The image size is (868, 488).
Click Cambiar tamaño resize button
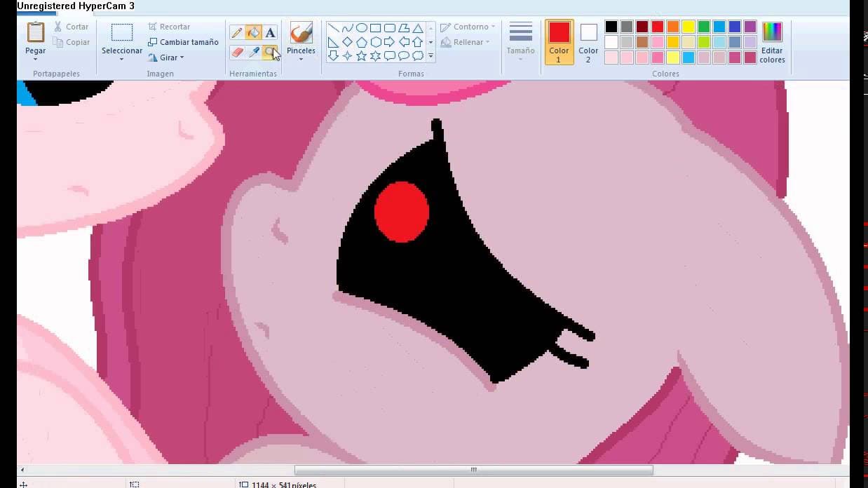pos(183,42)
